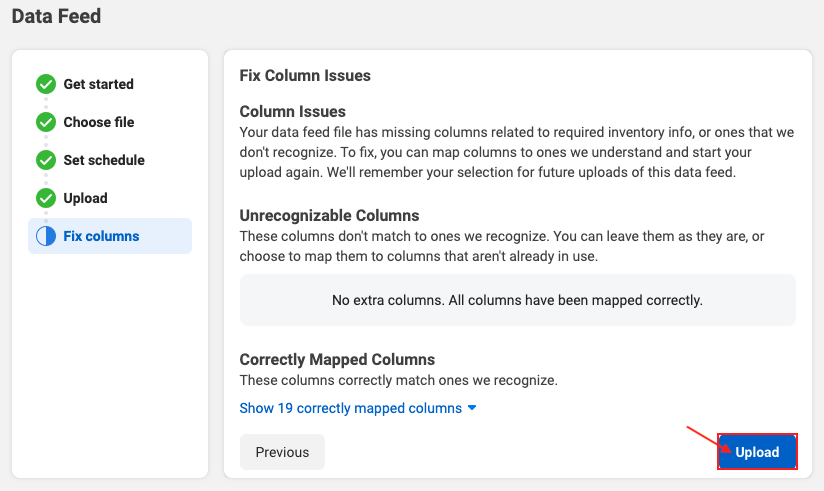Click the green checkmark beside Choose file
The width and height of the screenshot is (824, 491).
(46, 122)
